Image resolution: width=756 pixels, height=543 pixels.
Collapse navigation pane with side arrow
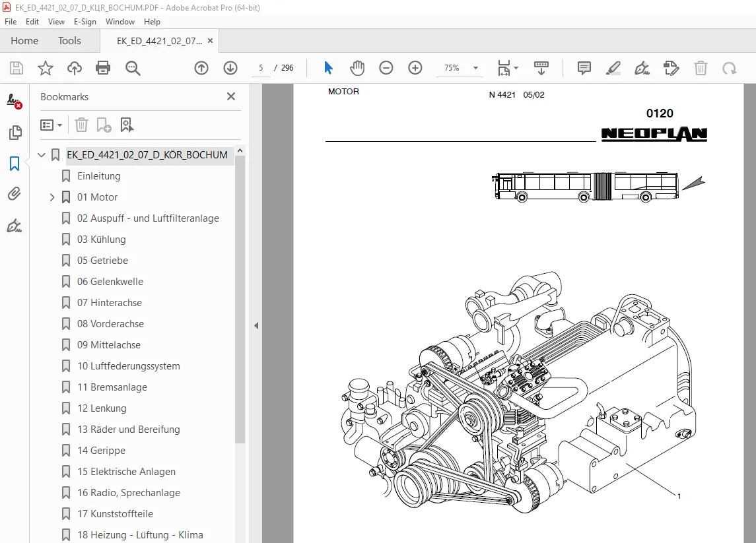[x=256, y=326]
